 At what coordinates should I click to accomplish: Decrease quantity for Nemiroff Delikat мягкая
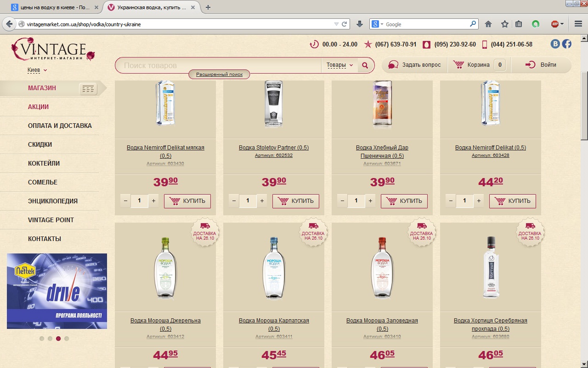click(125, 201)
